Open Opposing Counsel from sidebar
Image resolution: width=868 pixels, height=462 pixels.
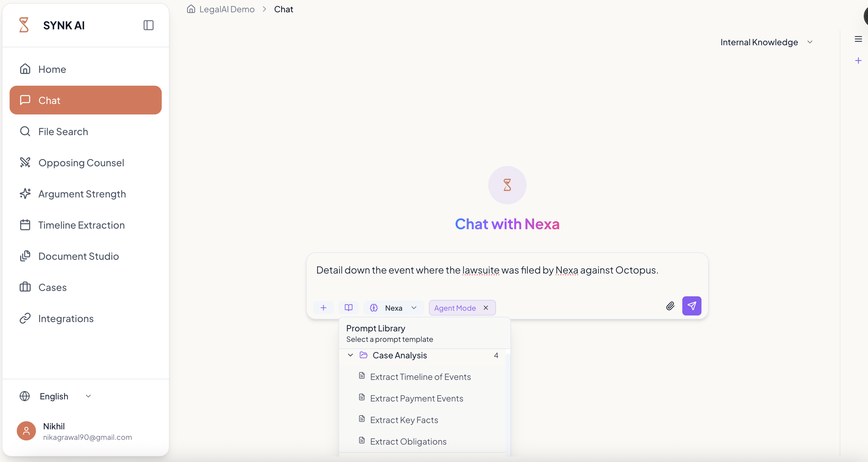(x=81, y=163)
